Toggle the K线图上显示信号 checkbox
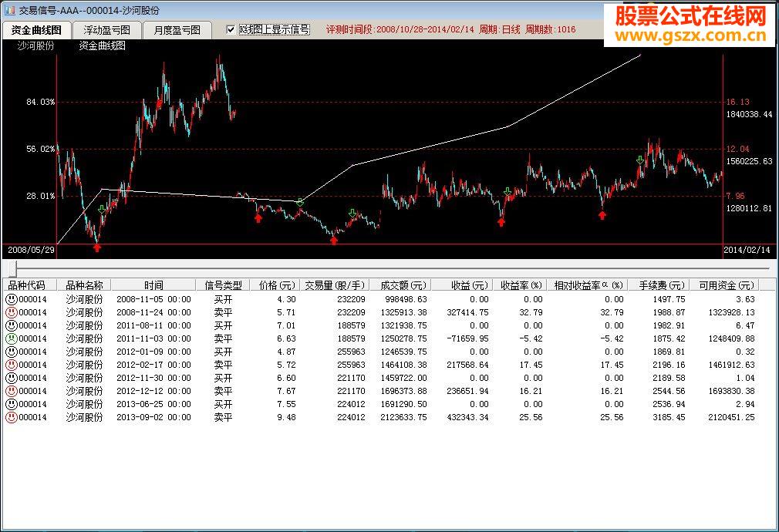The image size is (779, 532). tap(231, 30)
